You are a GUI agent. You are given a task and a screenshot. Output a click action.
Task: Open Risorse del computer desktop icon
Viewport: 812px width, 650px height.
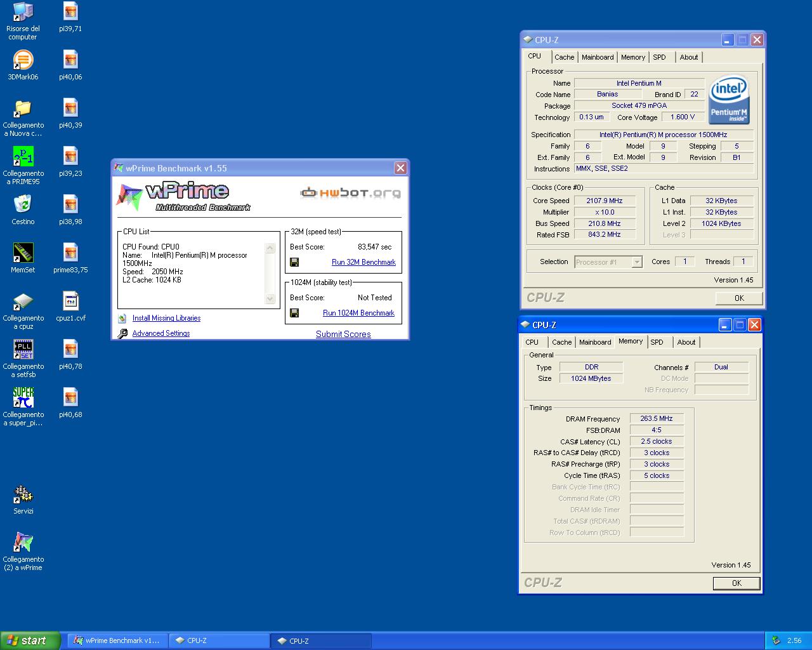click(x=23, y=11)
